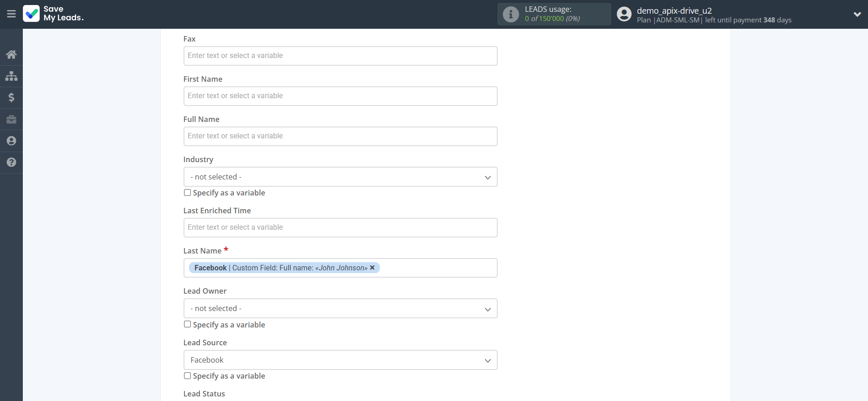Open the Lead Source dropdown showing Facebook
Screen dimensions: 868x401
[x=340, y=360]
